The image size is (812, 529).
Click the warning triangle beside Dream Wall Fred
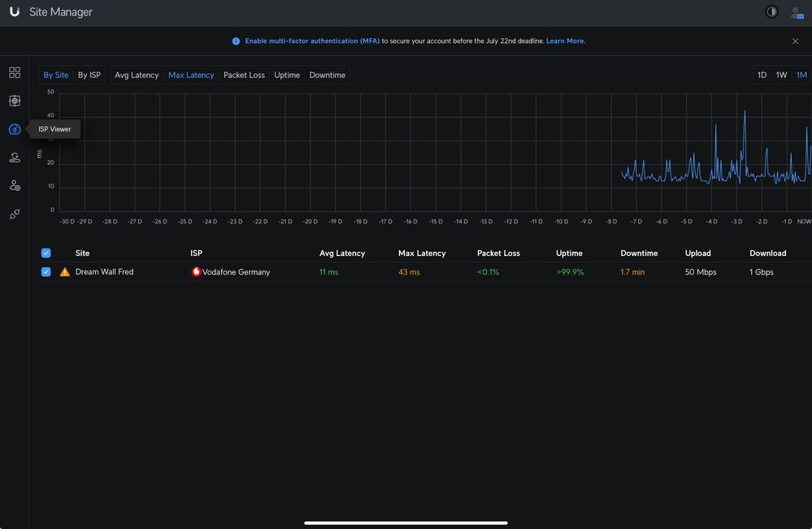coord(65,272)
